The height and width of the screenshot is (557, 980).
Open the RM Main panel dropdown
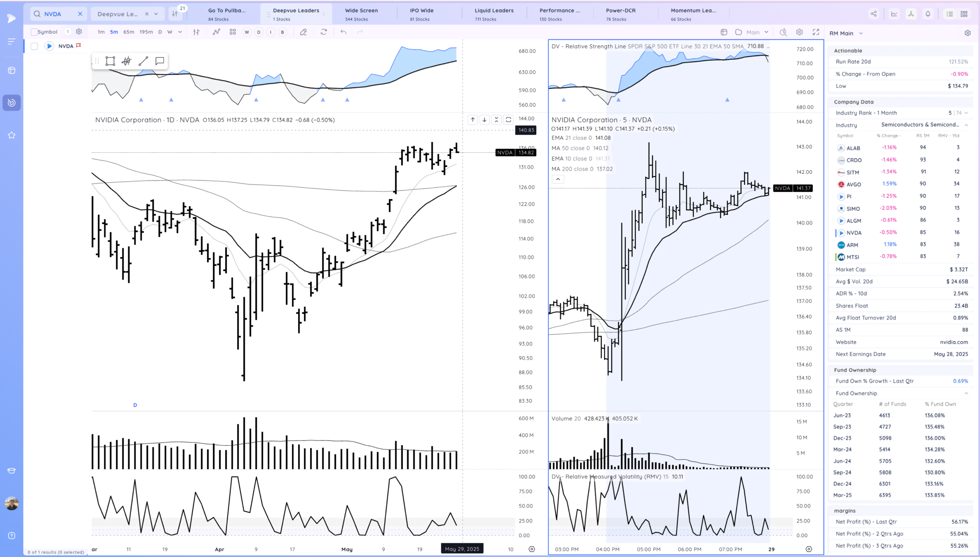pos(861,33)
